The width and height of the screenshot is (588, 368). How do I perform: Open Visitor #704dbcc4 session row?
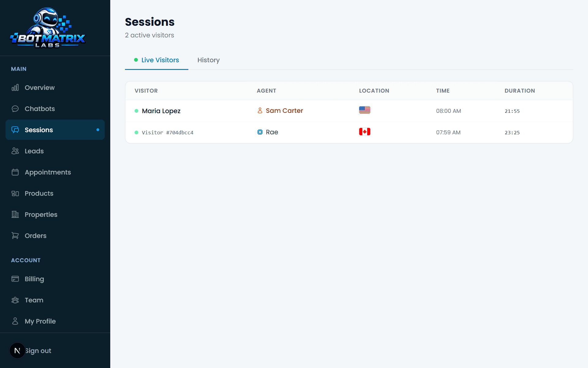click(349, 132)
